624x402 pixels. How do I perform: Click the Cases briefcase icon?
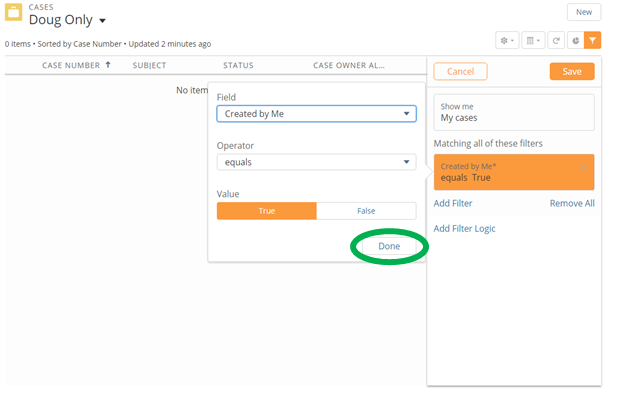pyautogui.click(x=13, y=12)
